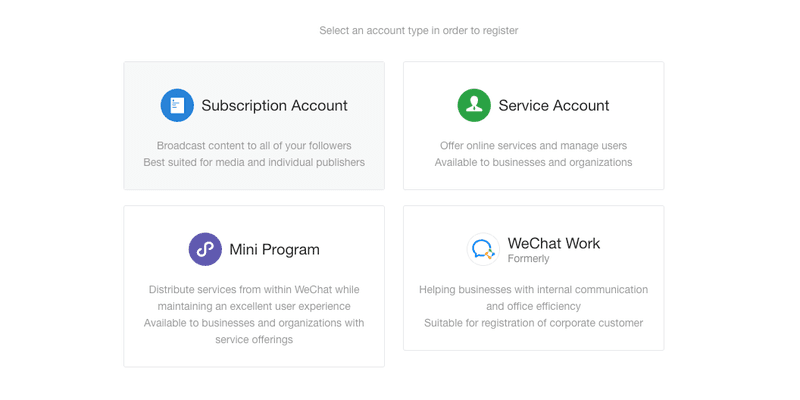Click 'and office efficiency' line in WeChat Work card

coord(533,306)
